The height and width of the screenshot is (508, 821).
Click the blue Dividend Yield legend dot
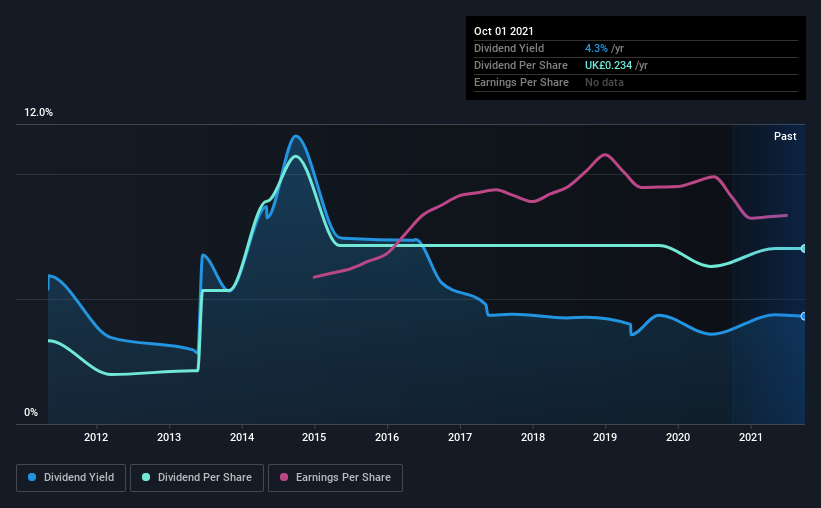(x=32, y=477)
